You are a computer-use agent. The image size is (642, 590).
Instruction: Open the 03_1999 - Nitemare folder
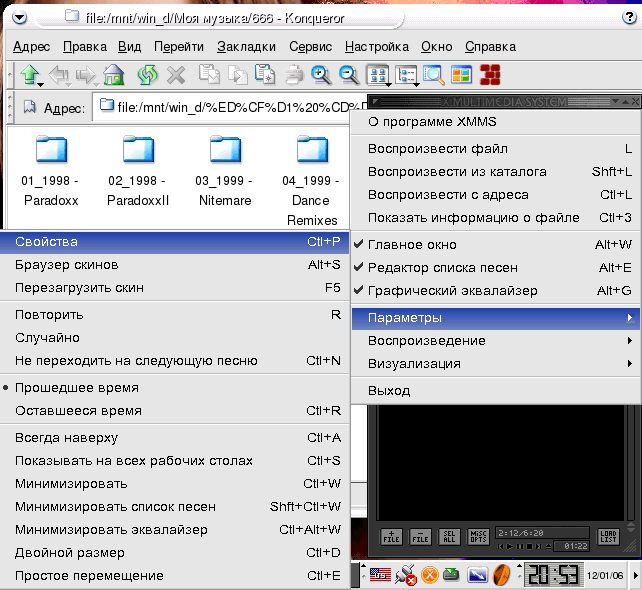225,170
